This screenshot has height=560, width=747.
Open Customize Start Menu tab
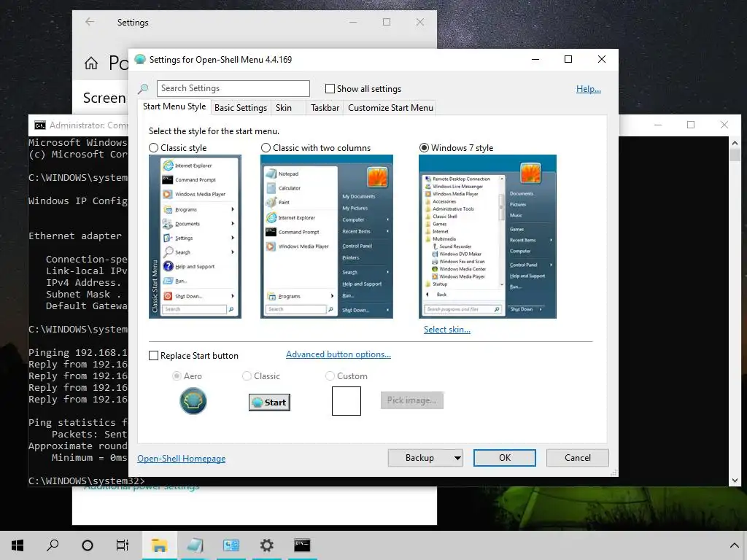(391, 108)
